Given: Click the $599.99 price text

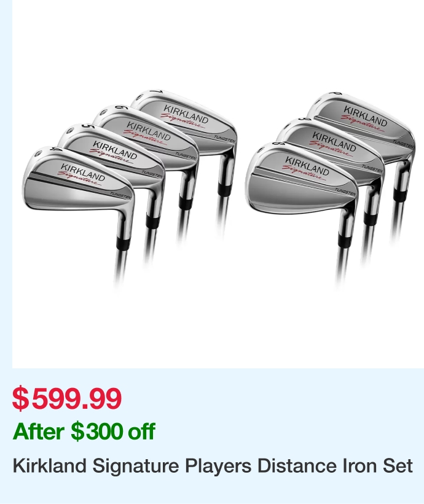Looking at the screenshot, I should [67, 398].
